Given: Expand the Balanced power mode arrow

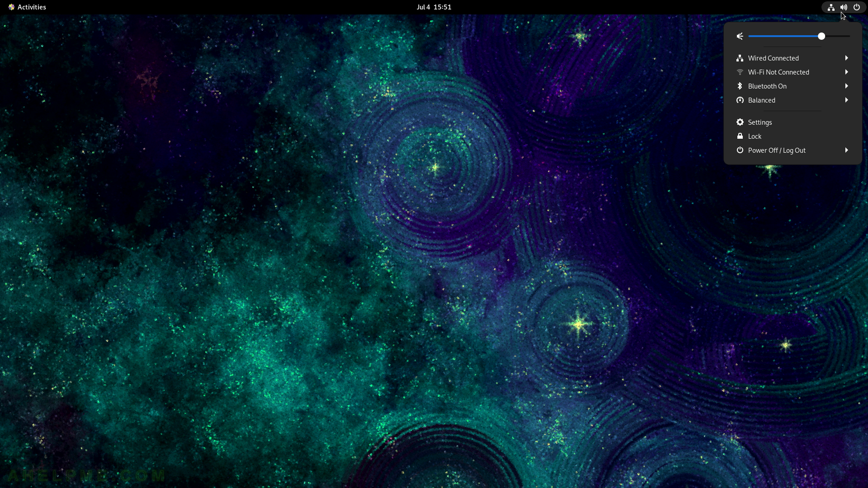Looking at the screenshot, I should tap(847, 100).
